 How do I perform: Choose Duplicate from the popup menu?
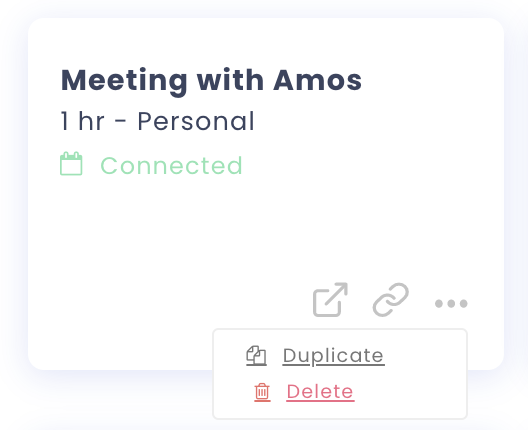[333, 356]
